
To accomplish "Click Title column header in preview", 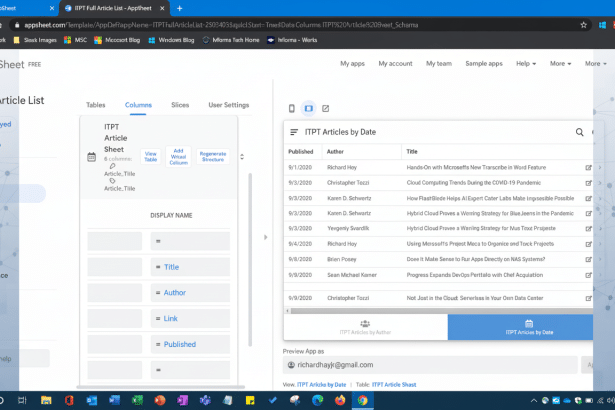I will (412, 152).
